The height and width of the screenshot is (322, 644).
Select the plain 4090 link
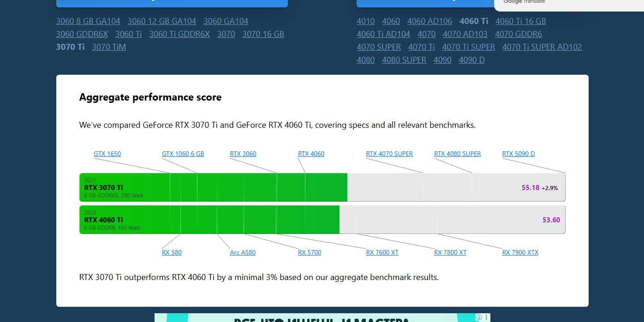[x=442, y=60]
